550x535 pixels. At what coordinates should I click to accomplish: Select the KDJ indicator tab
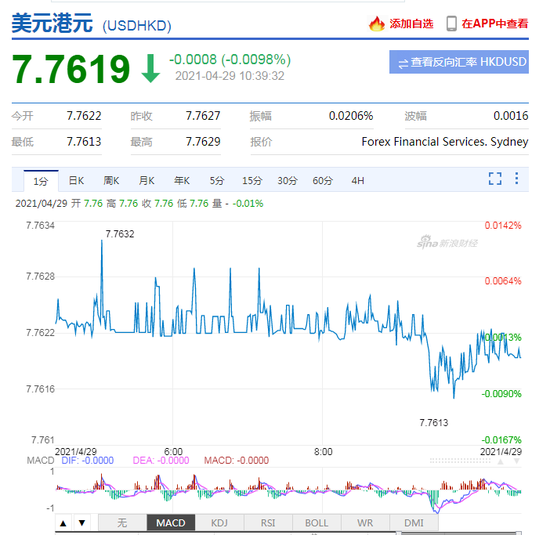[219, 523]
